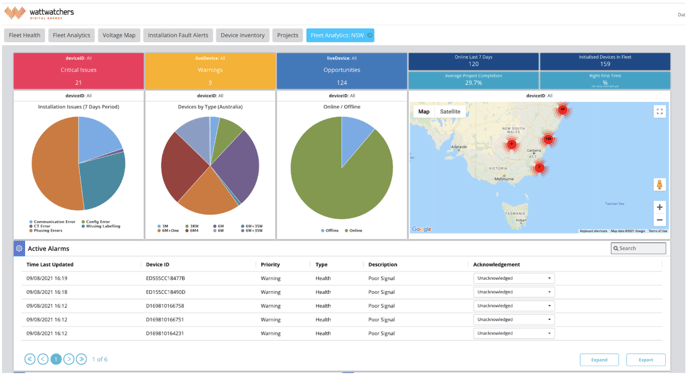Viewport: 688px width, 375px height.
Task: Select page 1 in alarms pagination
Action: click(56, 359)
